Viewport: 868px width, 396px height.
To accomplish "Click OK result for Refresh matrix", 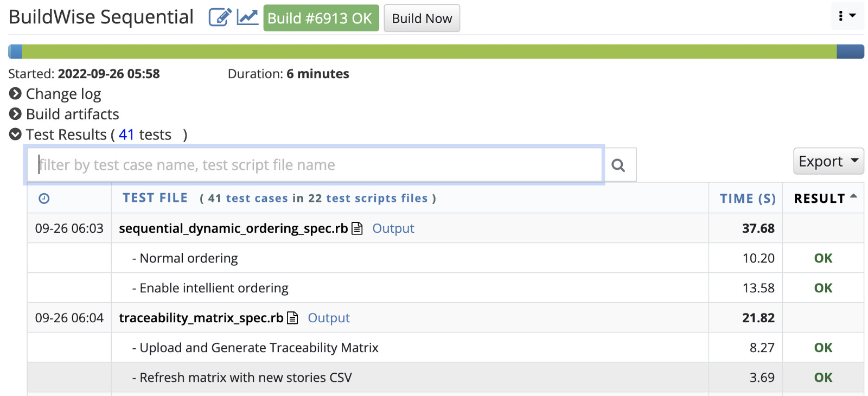I will pyautogui.click(x=823, y=378).
